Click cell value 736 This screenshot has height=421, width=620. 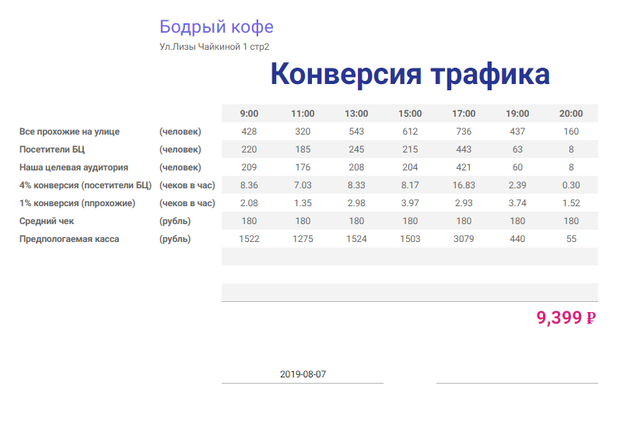[x=464, y=132]
